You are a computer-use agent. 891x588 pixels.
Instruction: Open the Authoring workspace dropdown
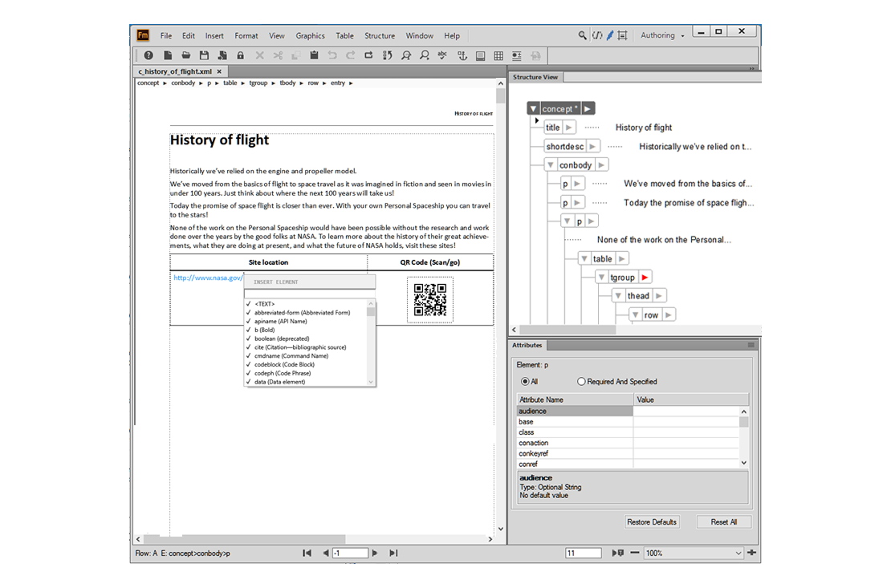click(x=660, y=34)
